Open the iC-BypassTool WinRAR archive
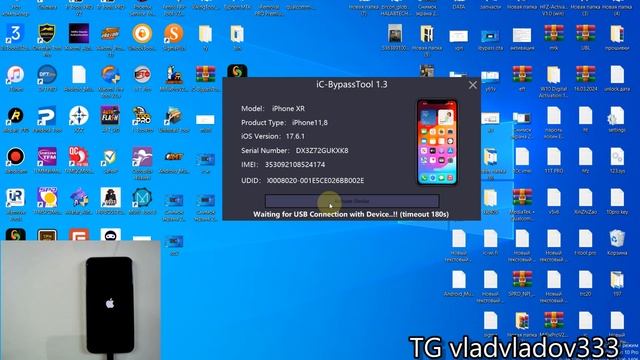 coord(205,75)
